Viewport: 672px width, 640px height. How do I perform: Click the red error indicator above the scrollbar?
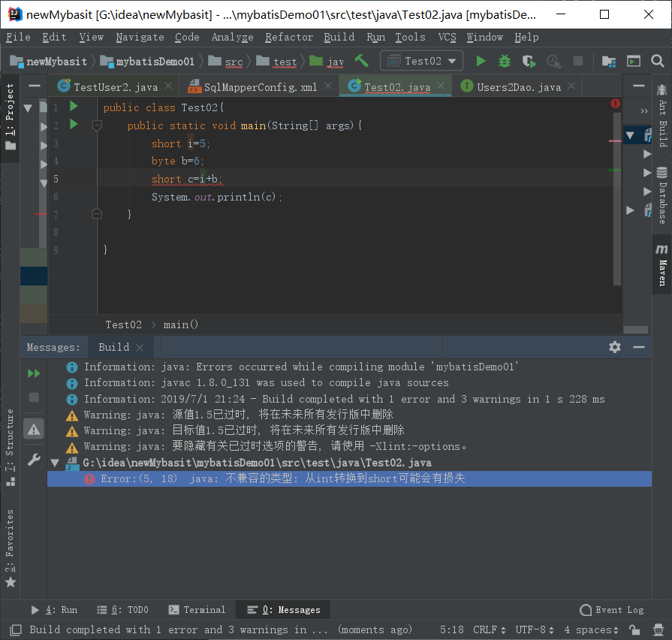pos(616,104)
